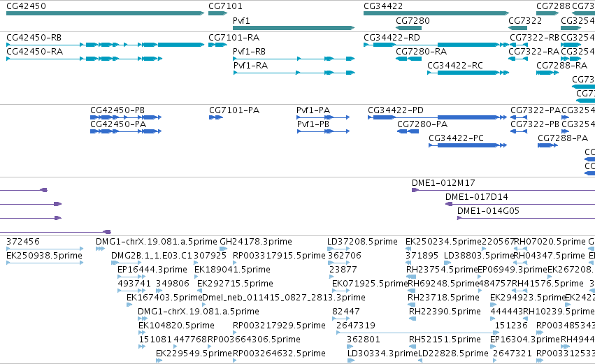Select the teal CG34422 gene bar
Screen dimensions: 595x364
(436, 13)
